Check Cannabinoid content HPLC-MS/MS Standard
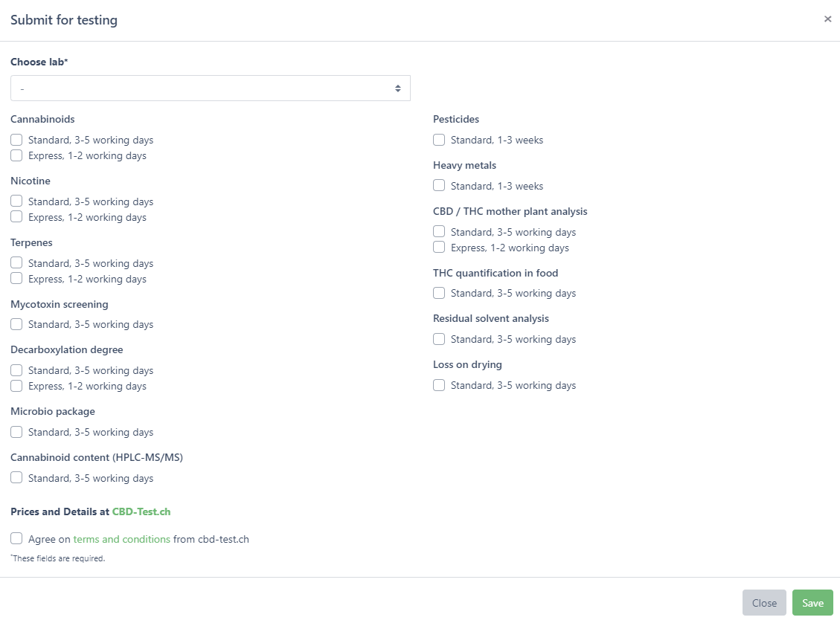Viewport: 840px width, 623px height. 16,478
